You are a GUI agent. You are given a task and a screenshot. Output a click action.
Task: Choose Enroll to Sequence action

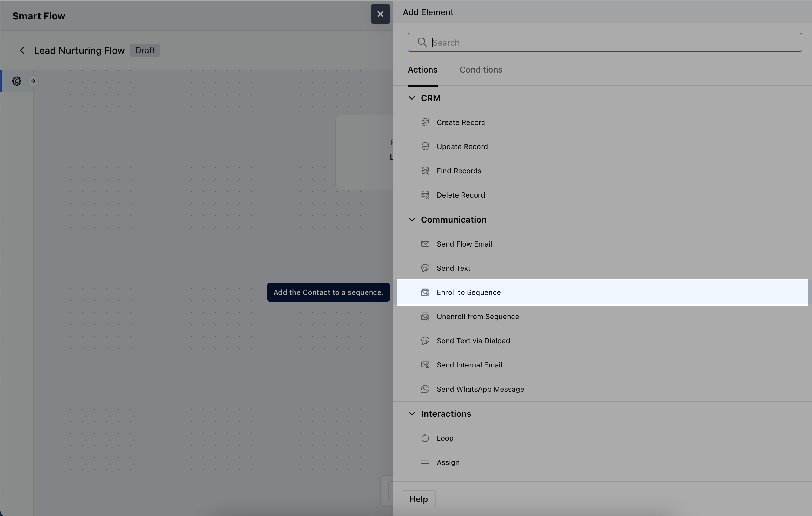point(468,292)
